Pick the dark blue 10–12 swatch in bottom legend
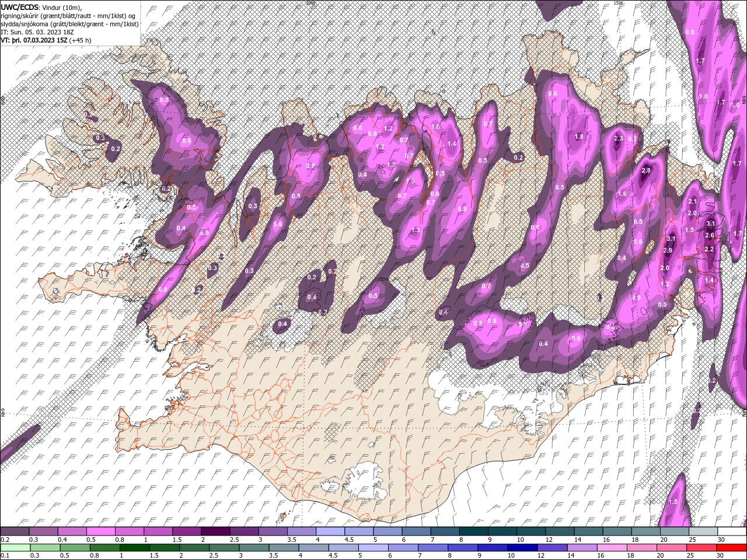This screenshot has height=560, width=747. tap(522, 548)
